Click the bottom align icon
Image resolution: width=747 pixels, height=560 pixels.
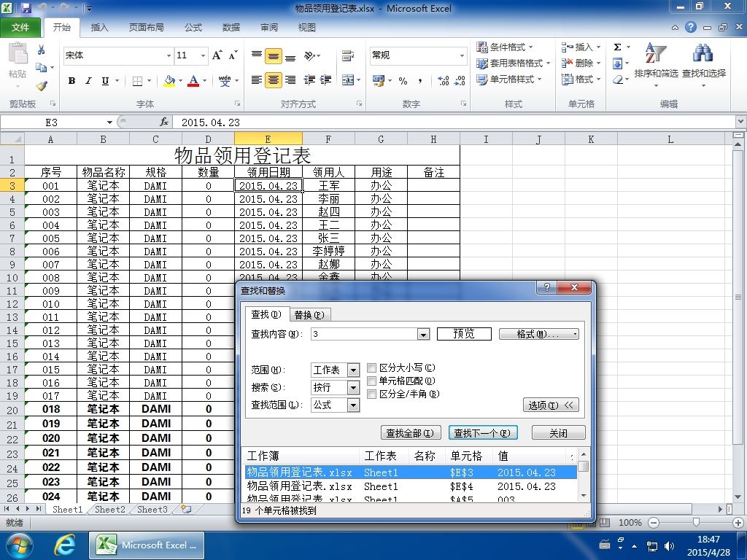(290, 57)
